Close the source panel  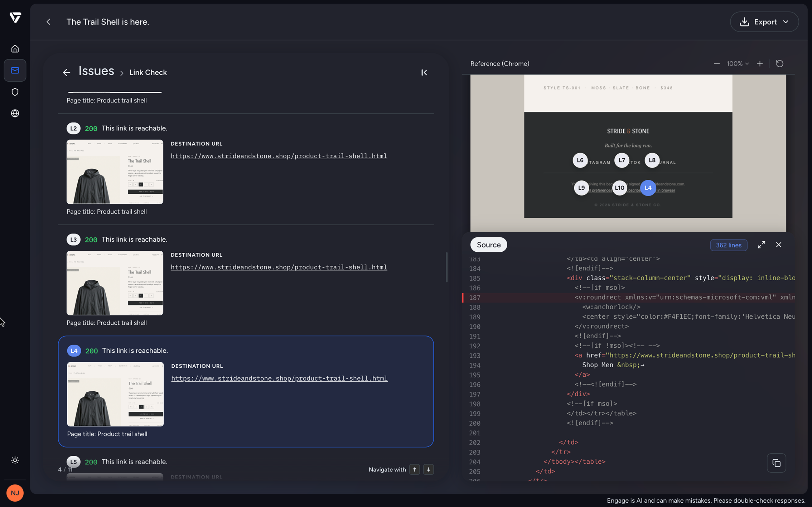(779, 245)
